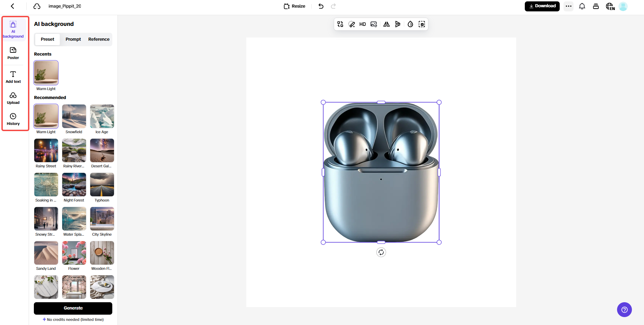The width and height of the screenshot is (644, 325).
Task: Open the three-dots more options menu
Action: pos(568,6)
